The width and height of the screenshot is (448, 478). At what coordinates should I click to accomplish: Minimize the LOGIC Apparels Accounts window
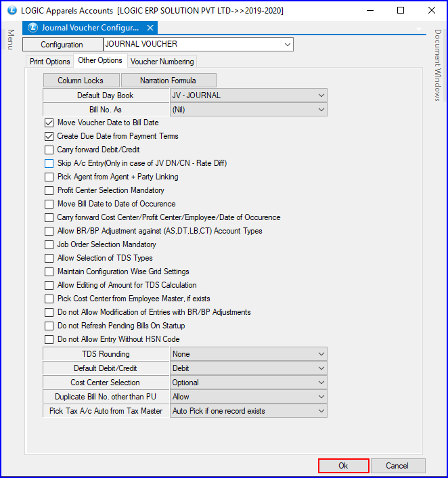click(370, 10)
